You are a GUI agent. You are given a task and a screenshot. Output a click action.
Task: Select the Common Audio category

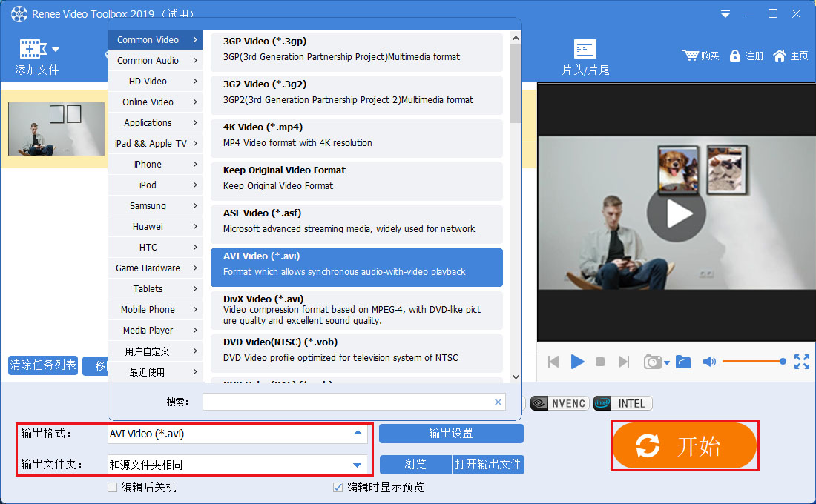(155, 60)
